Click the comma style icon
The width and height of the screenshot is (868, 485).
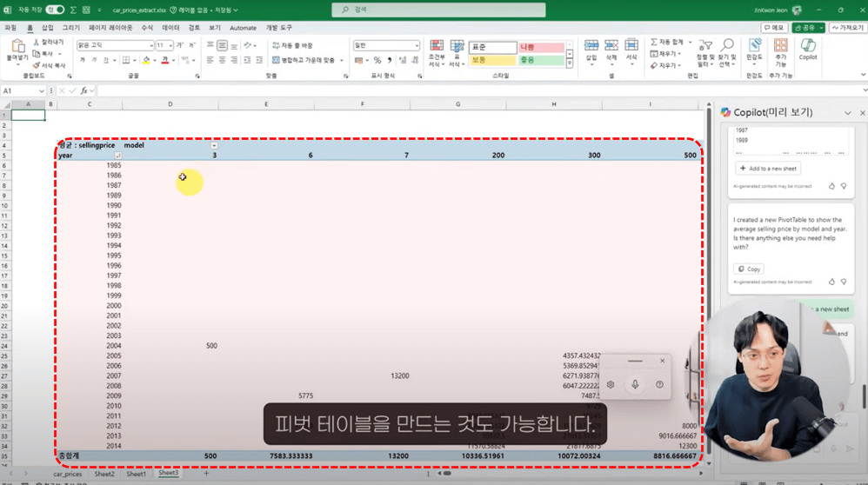pyautogui.click(x=389, y=60)
